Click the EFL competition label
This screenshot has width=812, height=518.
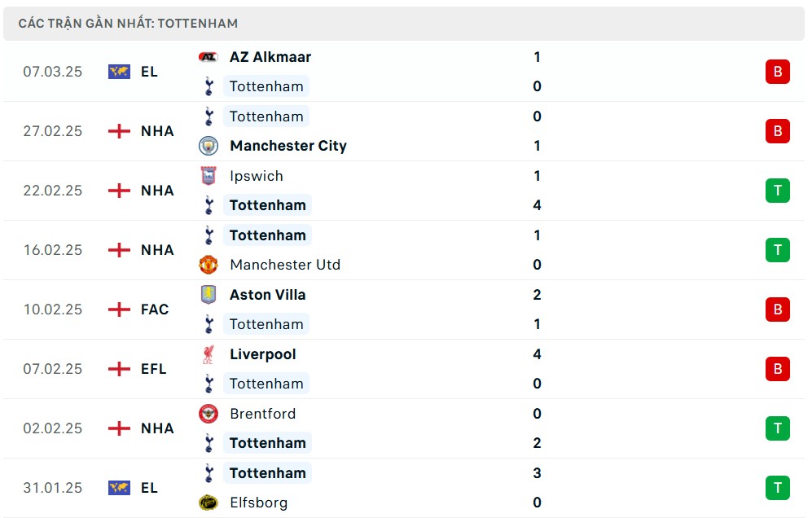(x=154, y=369)
